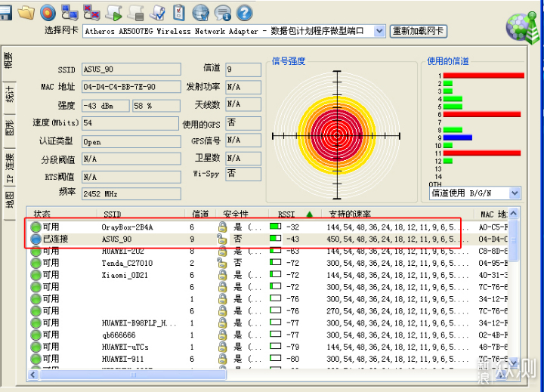Click the lock icon in OrayBox-2B4A row
The width and height of the screenshot is (544, 392).
pyautogui.click(x=222, y=227)
